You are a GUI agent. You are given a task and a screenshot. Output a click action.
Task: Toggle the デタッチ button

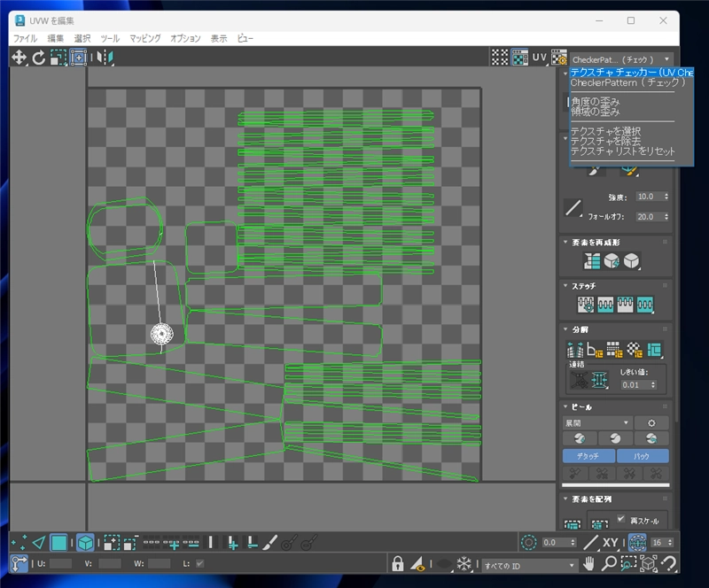[588, 456]
